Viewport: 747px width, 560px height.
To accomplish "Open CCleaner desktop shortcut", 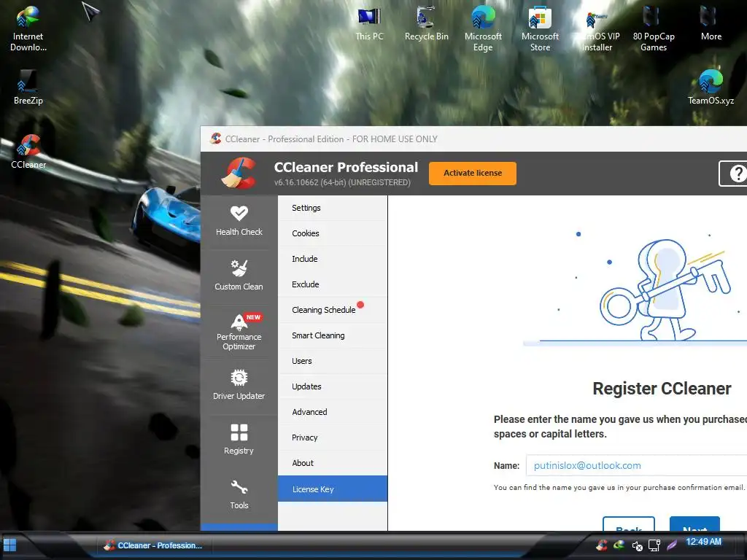I will tap(28, 152).
